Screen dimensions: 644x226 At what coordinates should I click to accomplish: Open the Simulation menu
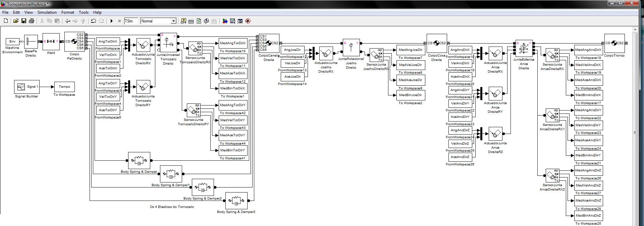coord(47,12)
